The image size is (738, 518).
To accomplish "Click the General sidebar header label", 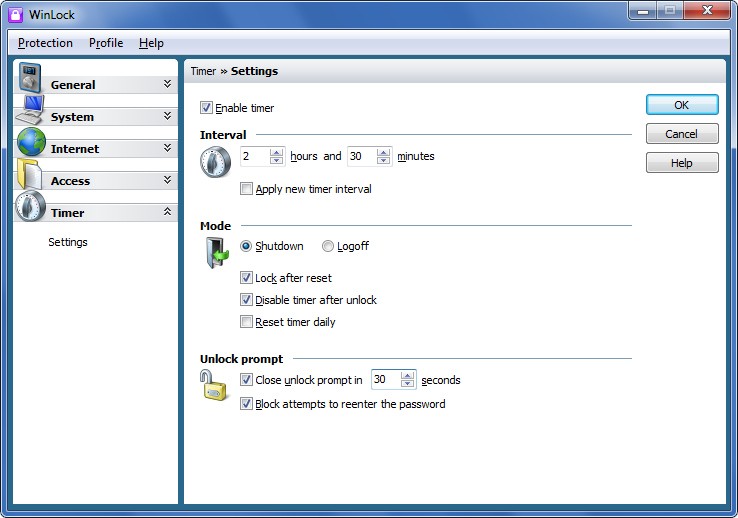I will (73, 85).
